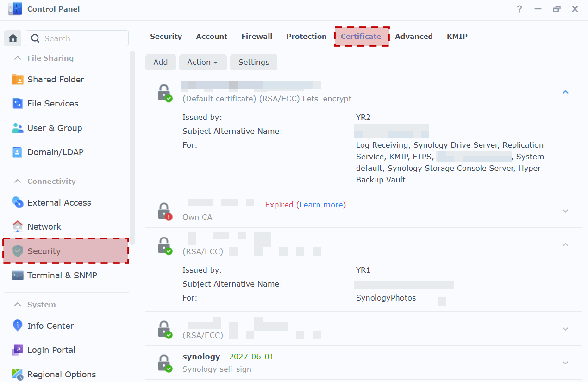This screenshot has height=382, width=588.
Task: Select the Certificate tab
Action: tap(361, 36)
